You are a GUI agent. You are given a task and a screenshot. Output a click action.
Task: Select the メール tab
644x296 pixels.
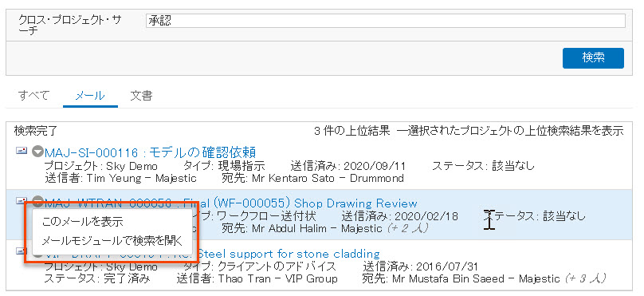(90, 96)
